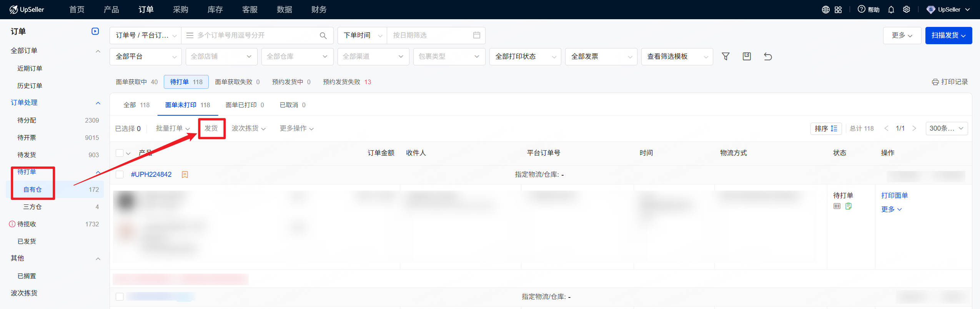Click the globe language icon

point(825,10)
